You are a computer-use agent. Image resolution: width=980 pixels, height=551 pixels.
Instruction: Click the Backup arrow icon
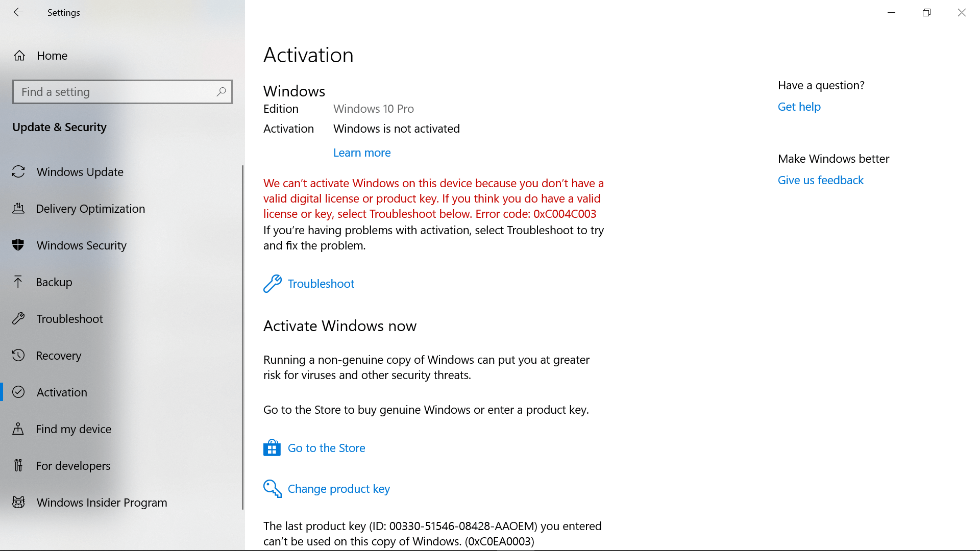click(18, 282)
